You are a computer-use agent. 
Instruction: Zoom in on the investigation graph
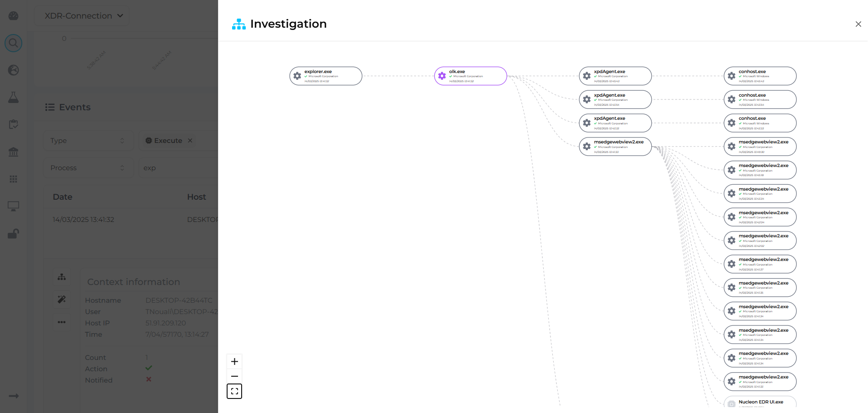(x=234, y=362)
